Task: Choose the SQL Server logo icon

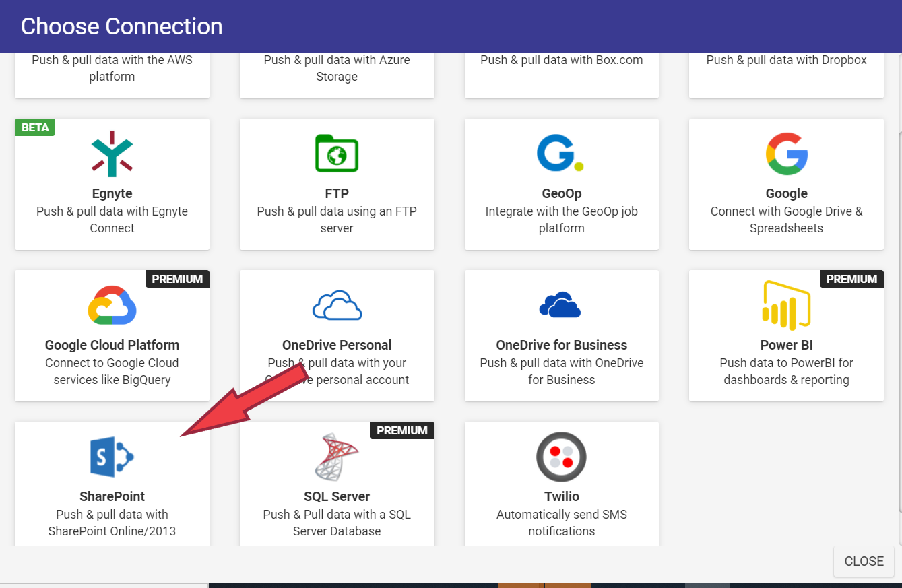Action: (x=337, y=457)
